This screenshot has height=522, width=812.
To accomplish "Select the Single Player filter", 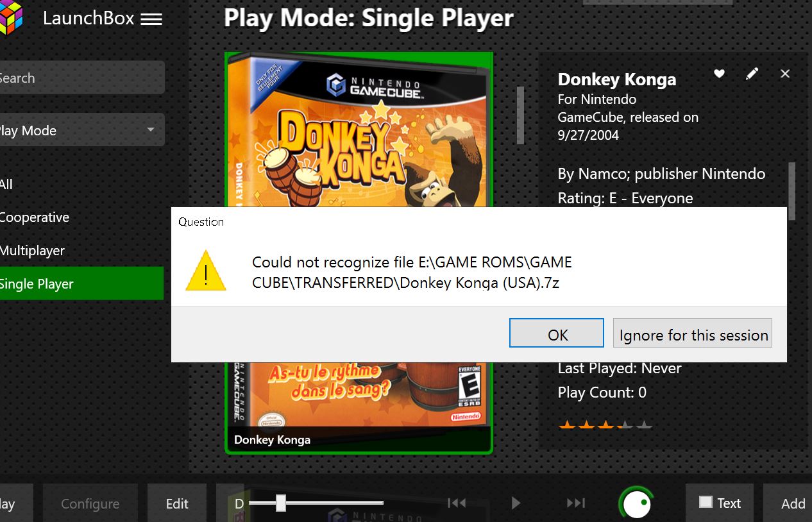I will [81, 283].
